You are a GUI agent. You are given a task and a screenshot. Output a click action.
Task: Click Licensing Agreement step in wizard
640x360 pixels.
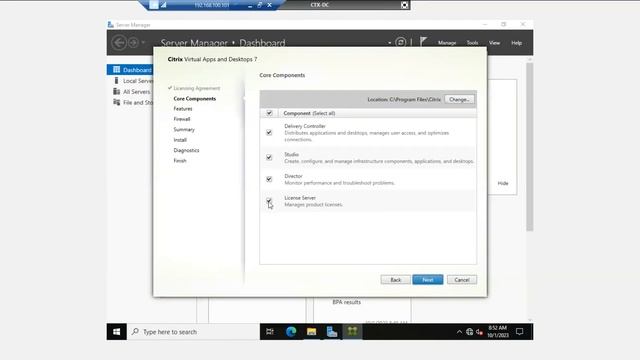pyautogui.click(x=196, y=88)
